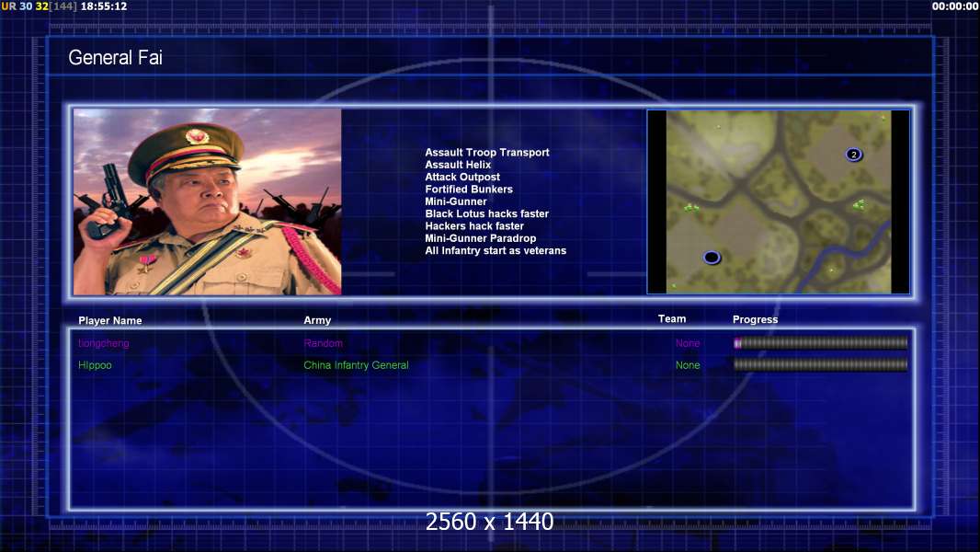Click the 18:55:12 clock overlay

point(104,6)
